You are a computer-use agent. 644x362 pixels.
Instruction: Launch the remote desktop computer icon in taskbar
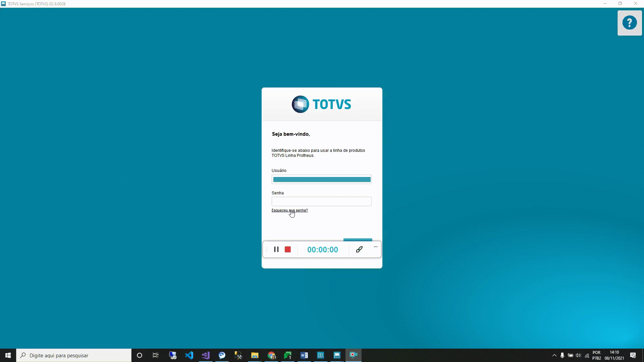pos(173,355)
